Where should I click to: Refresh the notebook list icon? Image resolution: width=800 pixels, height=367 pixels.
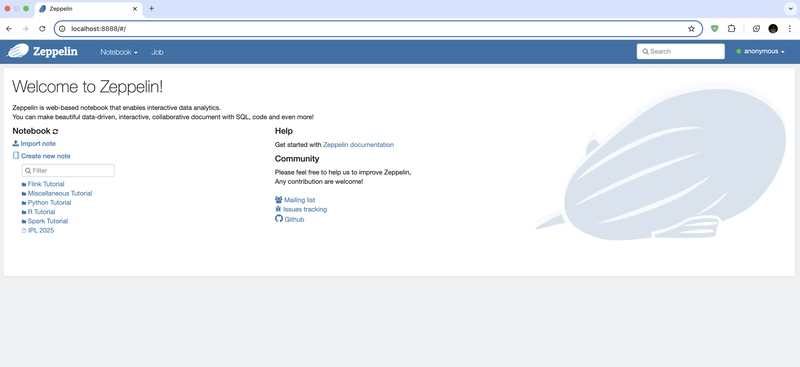pos(56,132)
